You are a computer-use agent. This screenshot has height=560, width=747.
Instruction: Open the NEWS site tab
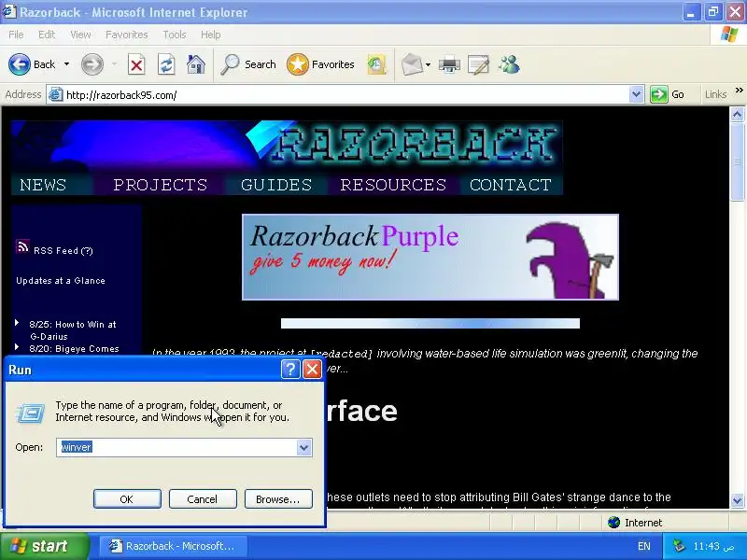[x=43, y=185]
